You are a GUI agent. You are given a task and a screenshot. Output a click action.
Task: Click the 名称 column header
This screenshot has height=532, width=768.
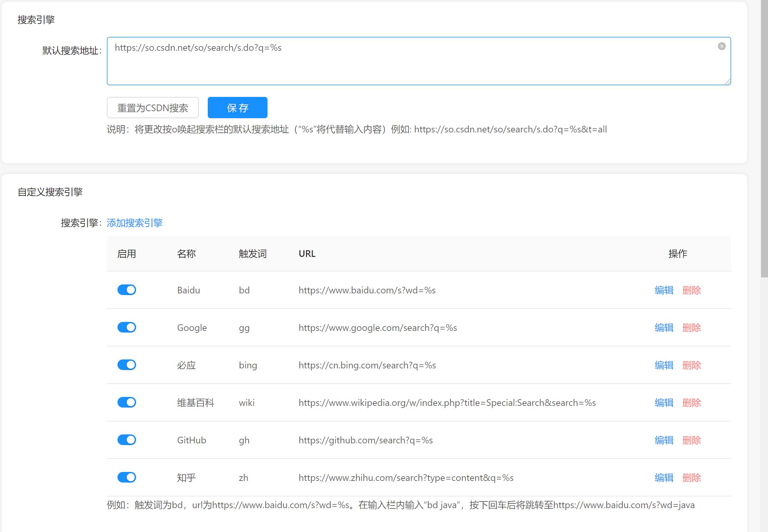[186, 254]
